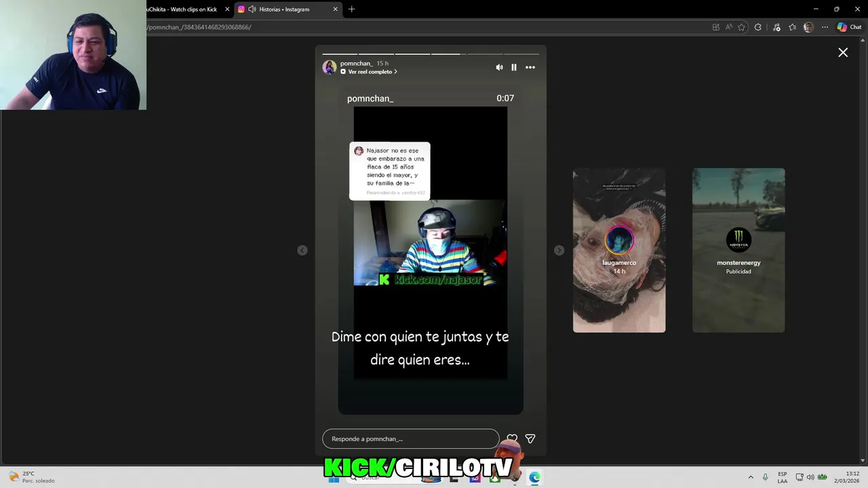
Task: Pause the pomnchan_ story
Action: (x=514, y=67)
